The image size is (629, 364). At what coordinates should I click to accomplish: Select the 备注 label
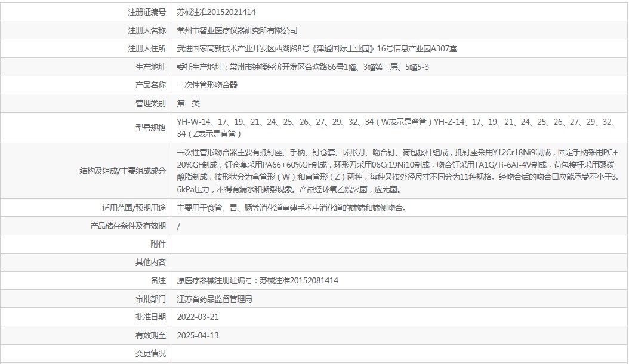[x=158, y=281]
